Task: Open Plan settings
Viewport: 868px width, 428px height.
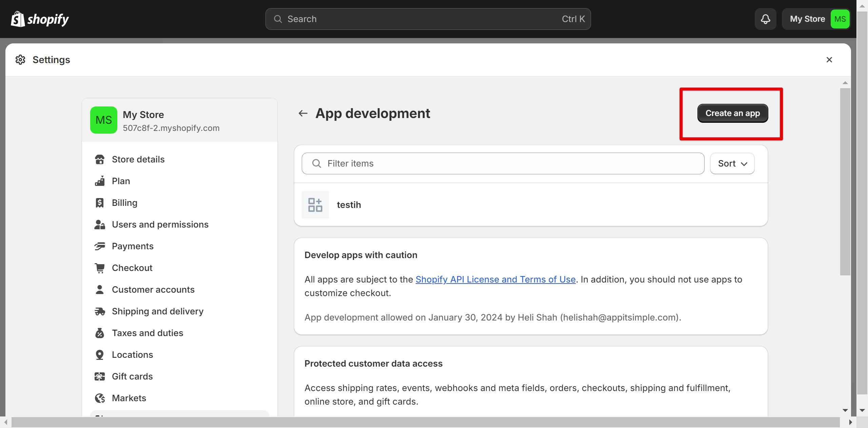Action: [x=180, y=181]
